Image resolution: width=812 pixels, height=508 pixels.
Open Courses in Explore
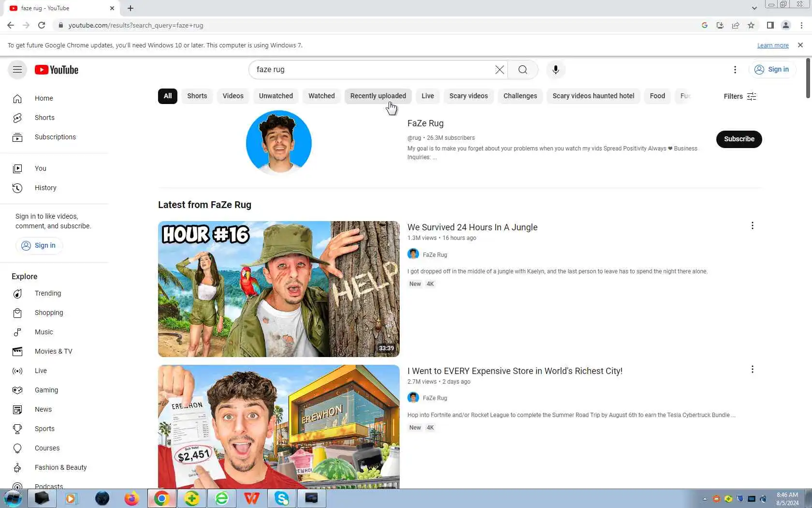coord(54,448)
